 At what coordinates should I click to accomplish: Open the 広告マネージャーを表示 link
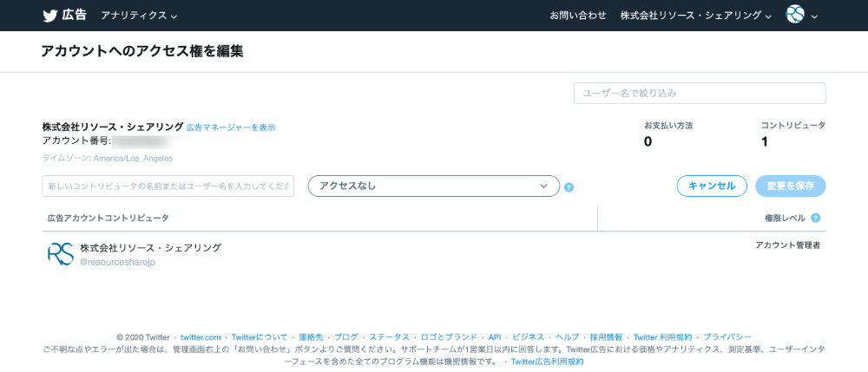[x=231, y=127]
